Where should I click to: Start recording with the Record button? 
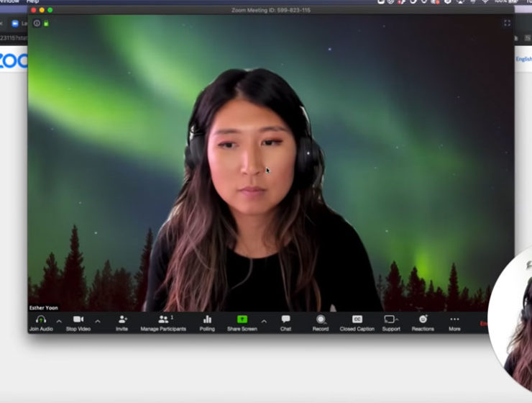tap(321, 320)
